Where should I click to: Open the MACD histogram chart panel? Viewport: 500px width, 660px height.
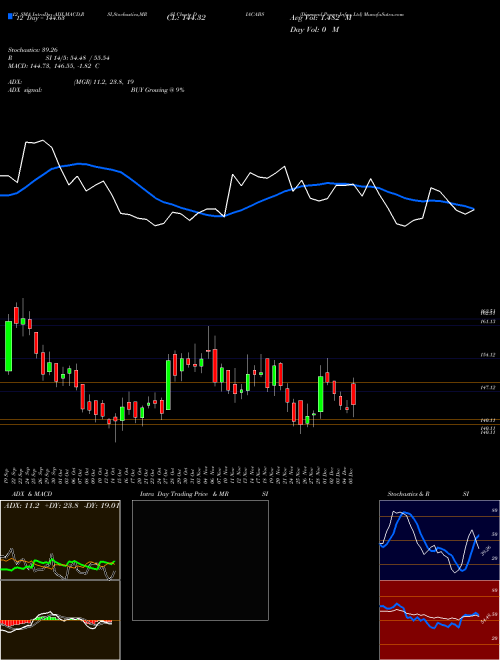tap(60, 620)
